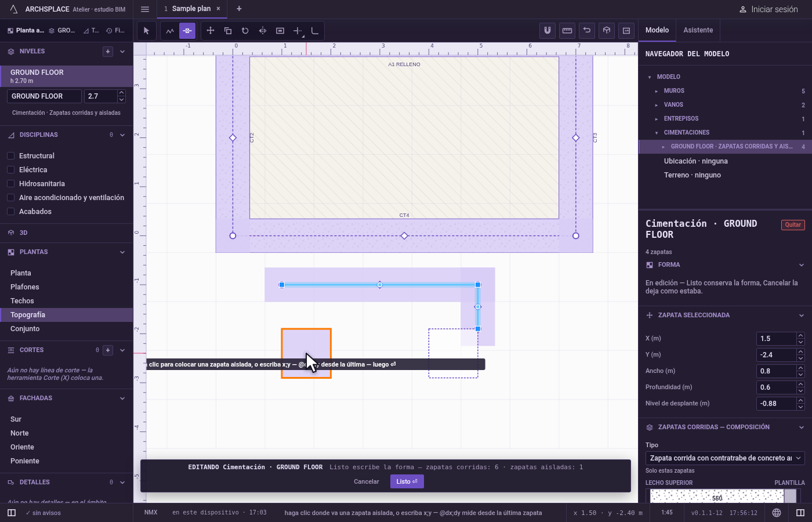Collapse the Plantas section chevron
The width and height of the screenshot is (812, 522).
(x=122, y=252)
